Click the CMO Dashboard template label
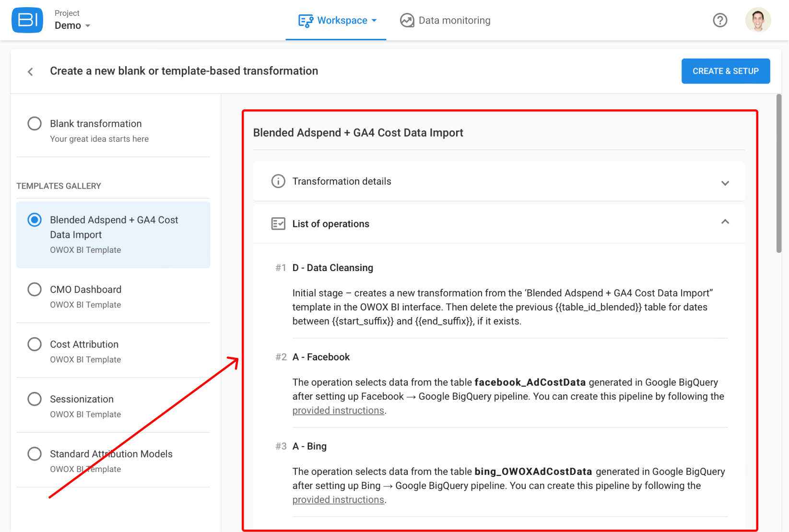This screenshot has height=532, width=789. coord(86,290)
